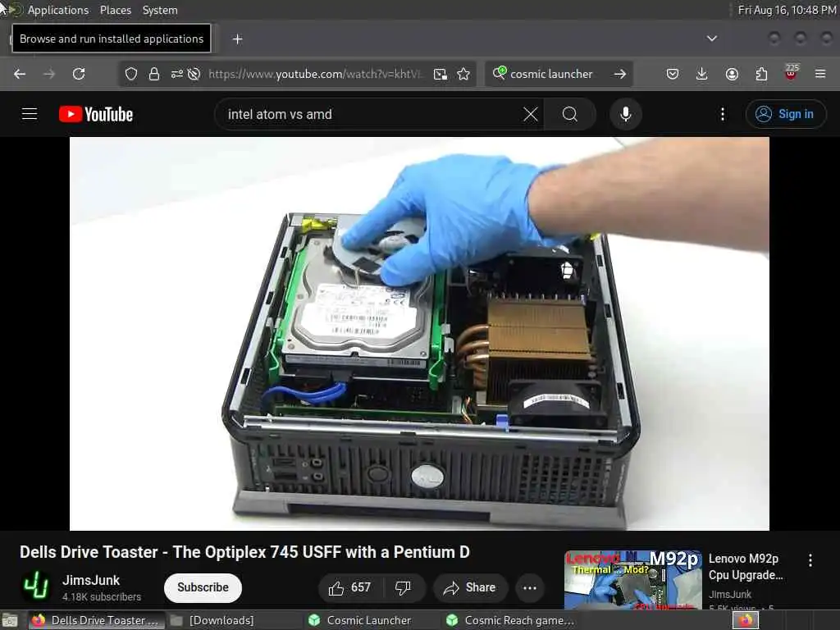The height and width of the screenshot is (630, 840).
Task: Open the Applications menu
Action: click(58, 10)
